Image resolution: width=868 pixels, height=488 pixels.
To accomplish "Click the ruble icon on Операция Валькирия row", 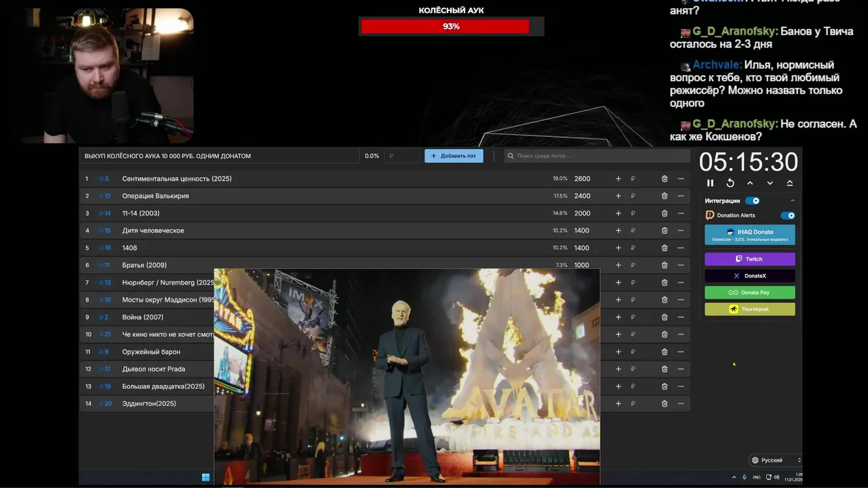I will pos(633,196).
